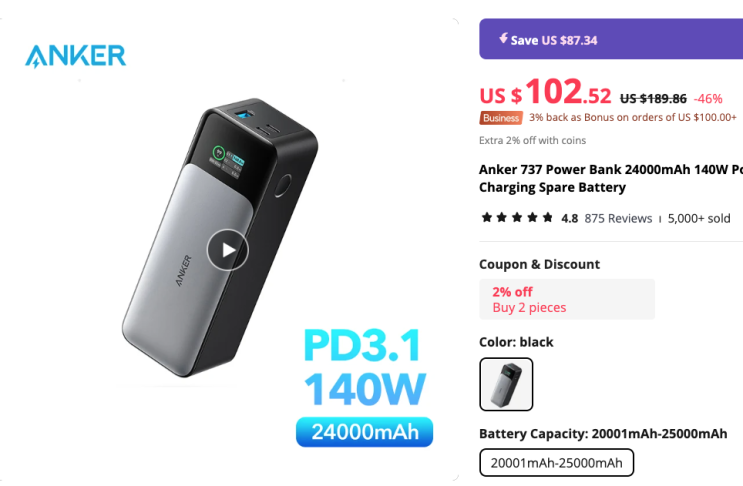Click the 5,000+ sold text
The width and height of the screenshot is (743, 486).
[x=699, y=218]
